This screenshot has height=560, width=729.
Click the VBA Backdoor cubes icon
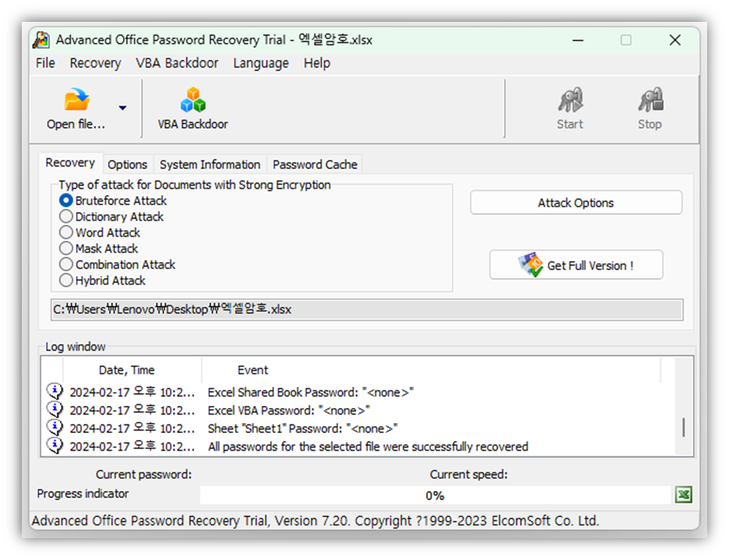point(192,101)
